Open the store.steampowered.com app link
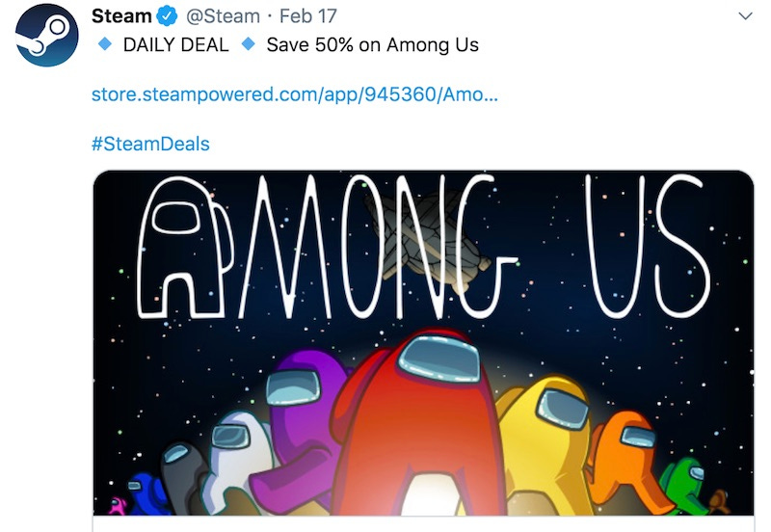 point(295,93)
